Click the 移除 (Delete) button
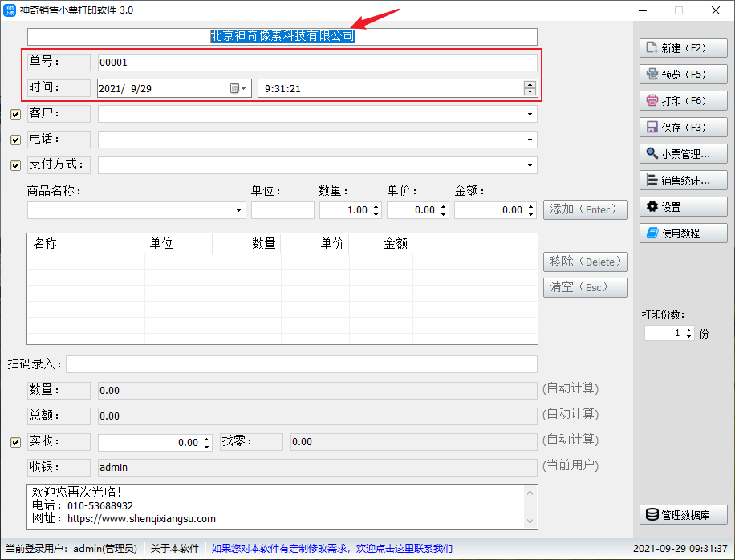Viewport: 735px width, 560px height. pos(586,262)
